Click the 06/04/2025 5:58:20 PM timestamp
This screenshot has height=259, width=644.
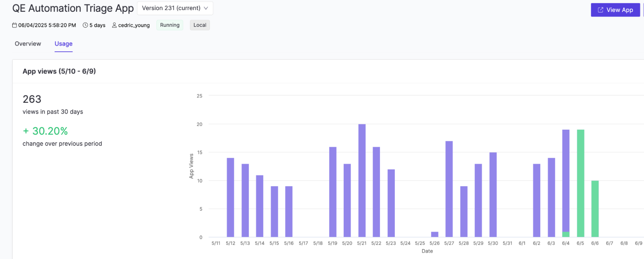[47, 25]
